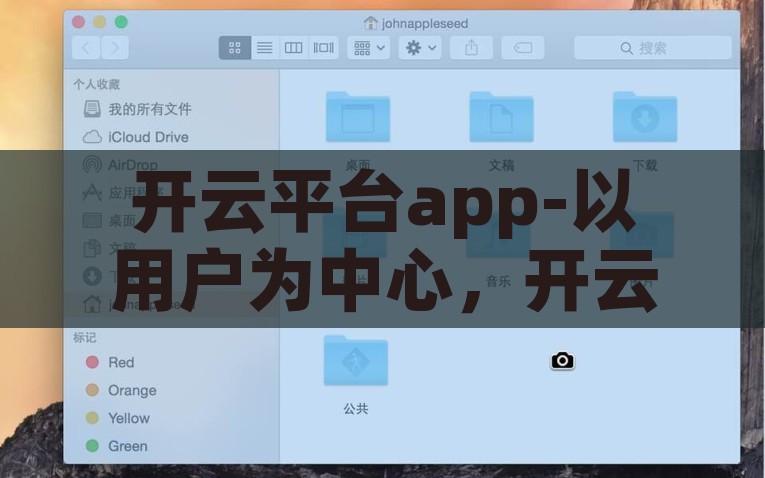The height and width of the screenshot is (478, 765).
Task: Click the 下载 label under the folder
Action: [x=644, y=165]
